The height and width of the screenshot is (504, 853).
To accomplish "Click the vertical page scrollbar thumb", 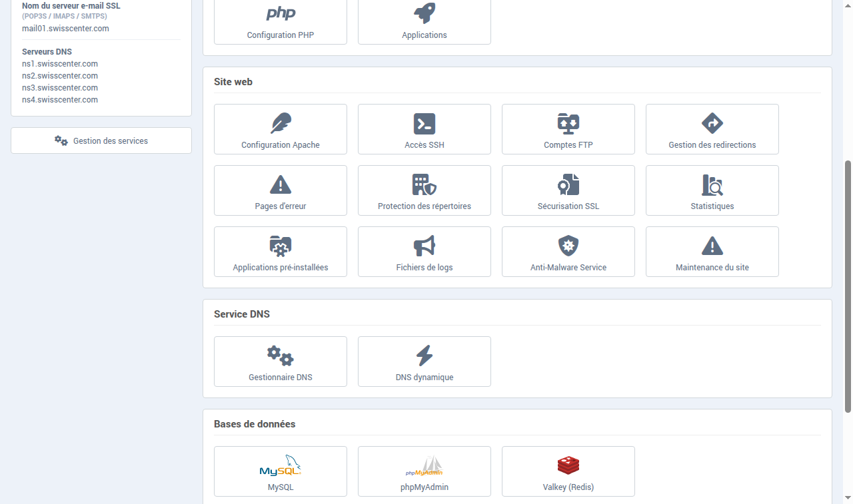I will [848, 286].
